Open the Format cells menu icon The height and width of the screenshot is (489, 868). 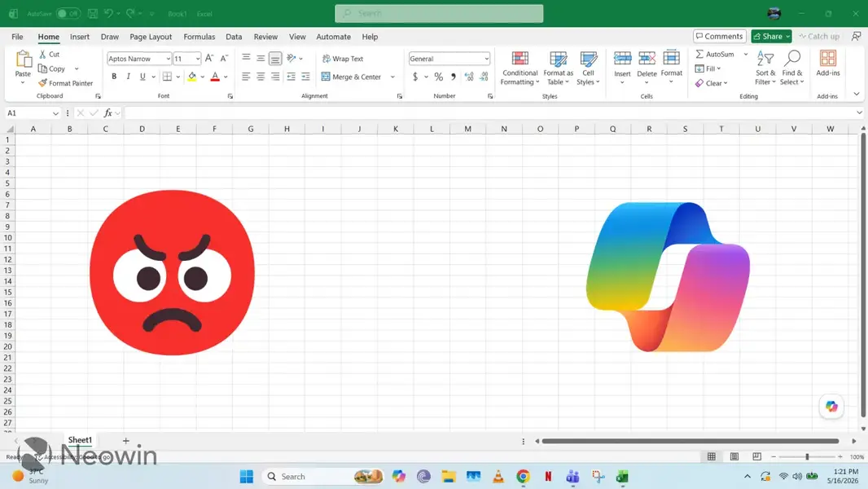(671, 58)
